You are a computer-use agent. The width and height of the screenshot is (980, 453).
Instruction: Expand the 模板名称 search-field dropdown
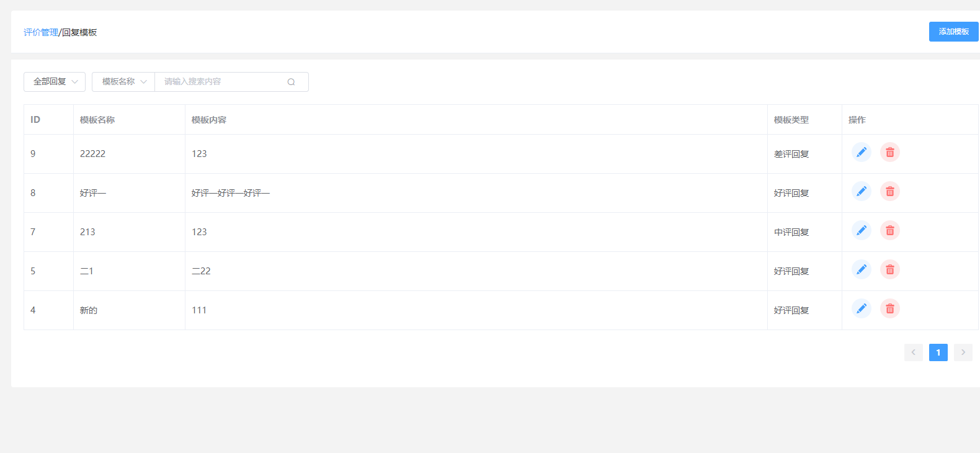click(x=123, y=82)
